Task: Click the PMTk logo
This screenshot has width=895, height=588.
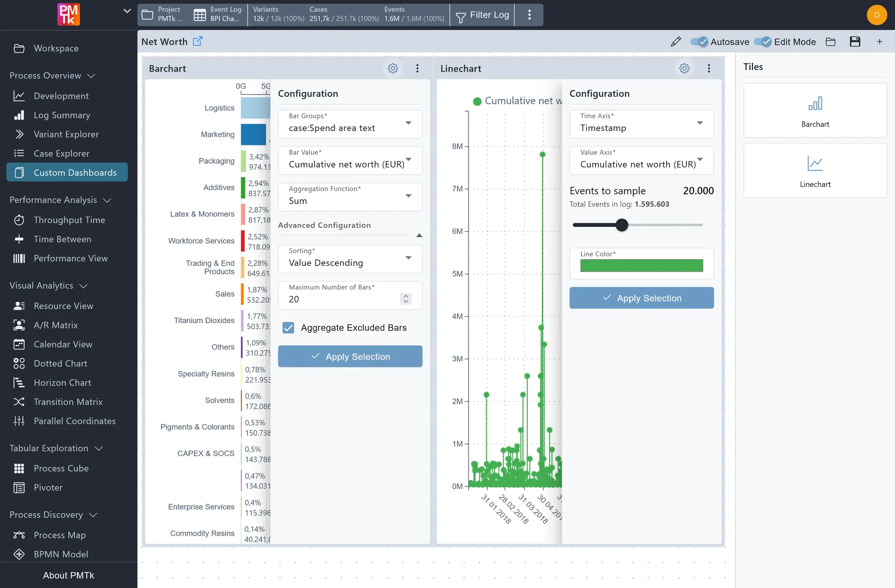Action: tap(68, 14)
